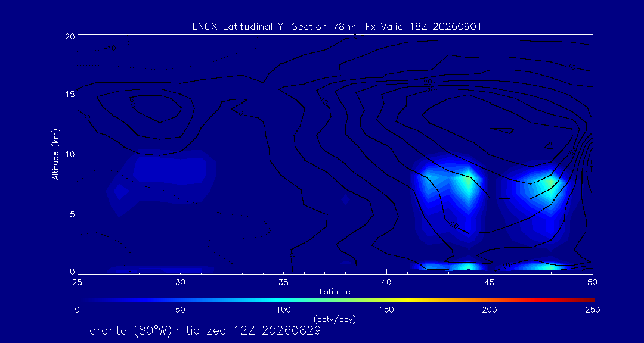The width and height of the screenshot is (644, 343).
Task: Click the 10 altitude tick label
Action: (70, 154)
